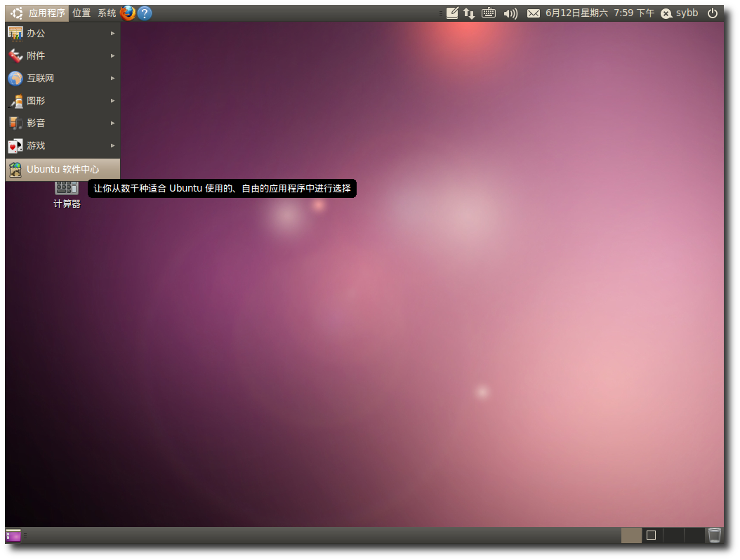Click the 图形 category icon
Image resolution: width=740 pixels, height=560 pixels.
(15, 101)
